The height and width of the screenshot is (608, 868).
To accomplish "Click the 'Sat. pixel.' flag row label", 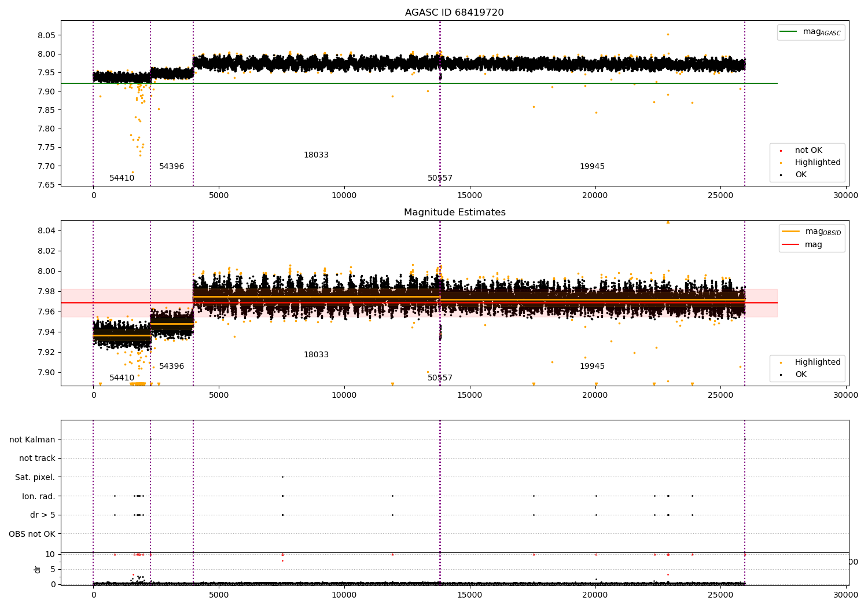I will [x=35, y=478].
